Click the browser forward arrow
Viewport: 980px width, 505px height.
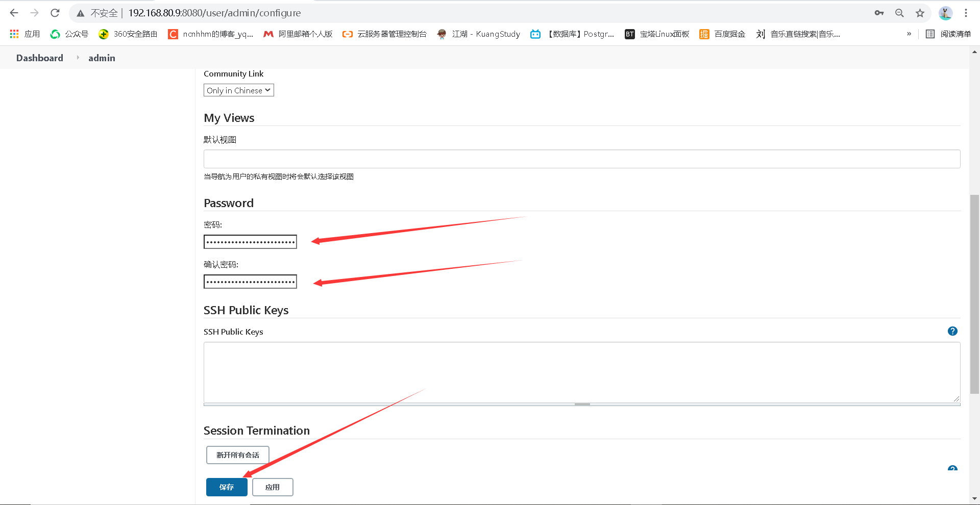coord(35,13)
